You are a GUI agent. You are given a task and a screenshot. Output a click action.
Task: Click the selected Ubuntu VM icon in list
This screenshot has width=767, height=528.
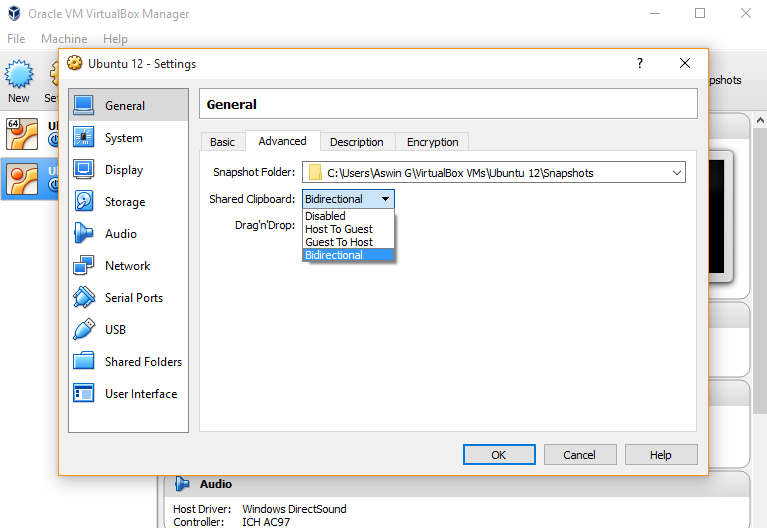22,179
